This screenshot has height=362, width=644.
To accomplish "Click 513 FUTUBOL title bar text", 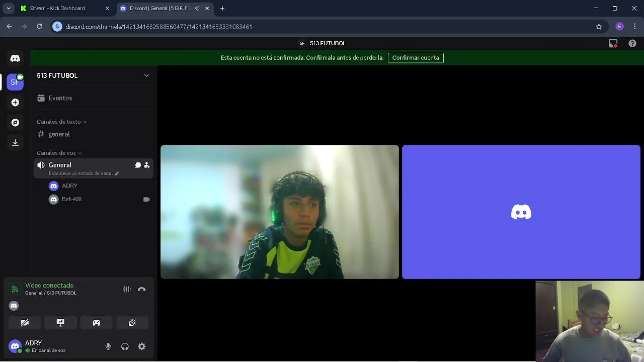I will click(x=328, y=43).
